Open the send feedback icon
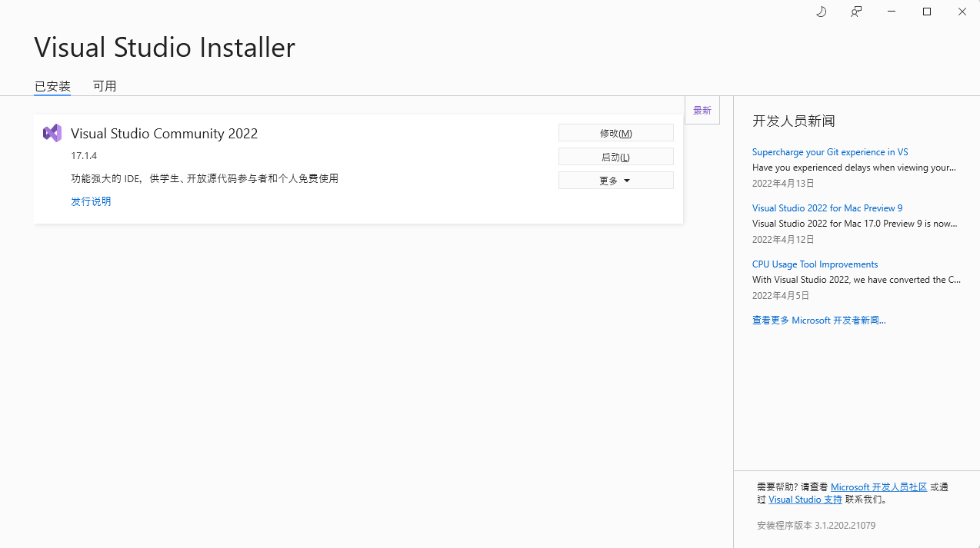The image size is (980, 548). (856, 12)
